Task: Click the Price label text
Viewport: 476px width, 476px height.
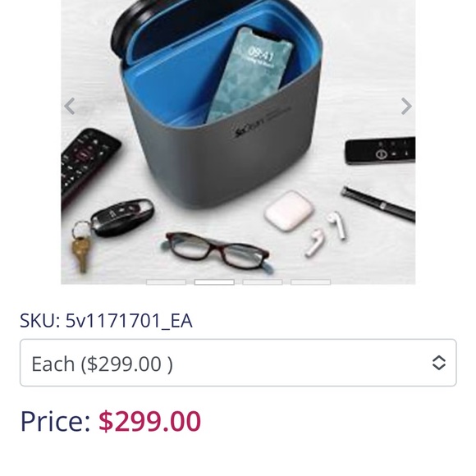Action: click(x=55, y=421)
